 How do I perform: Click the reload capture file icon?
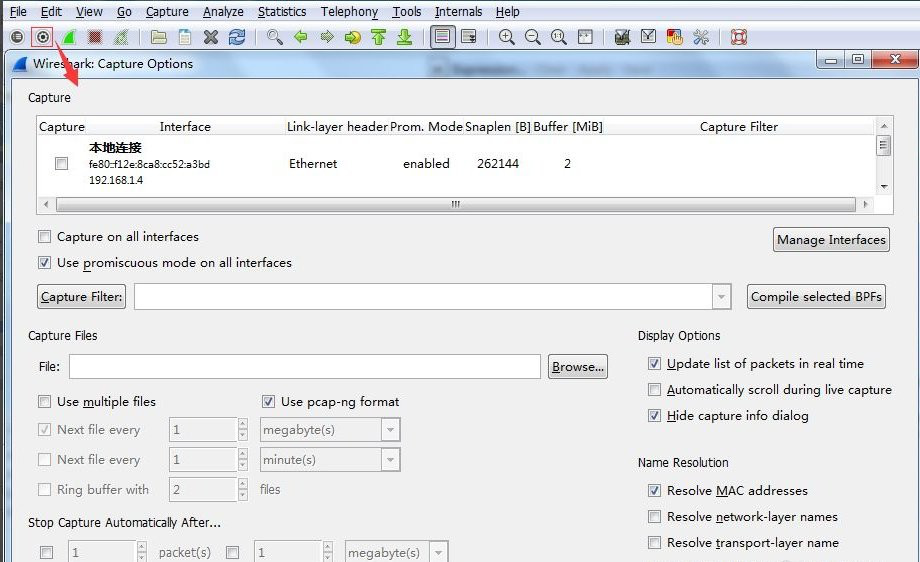[x=237, y=37]
